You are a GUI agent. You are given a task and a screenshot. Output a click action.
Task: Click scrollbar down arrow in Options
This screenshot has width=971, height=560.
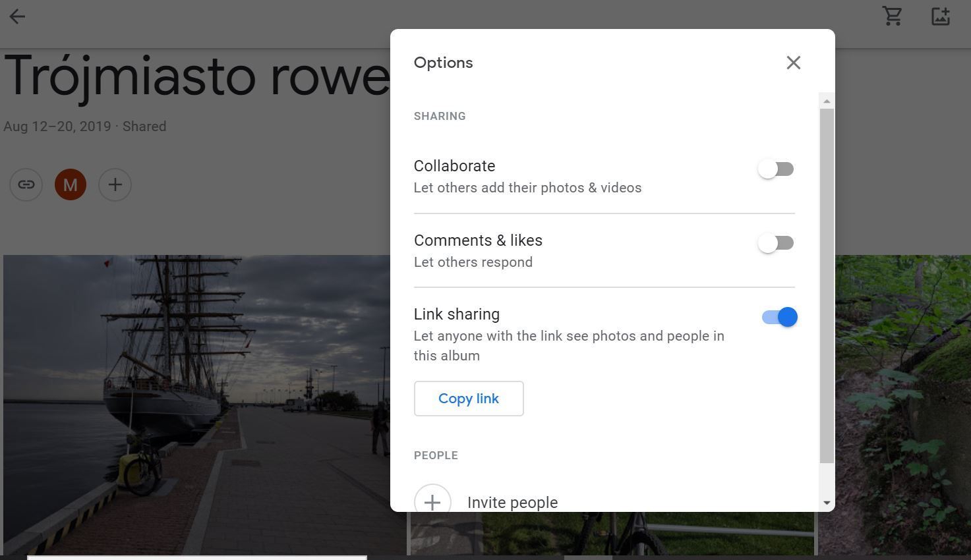(827, 503)
